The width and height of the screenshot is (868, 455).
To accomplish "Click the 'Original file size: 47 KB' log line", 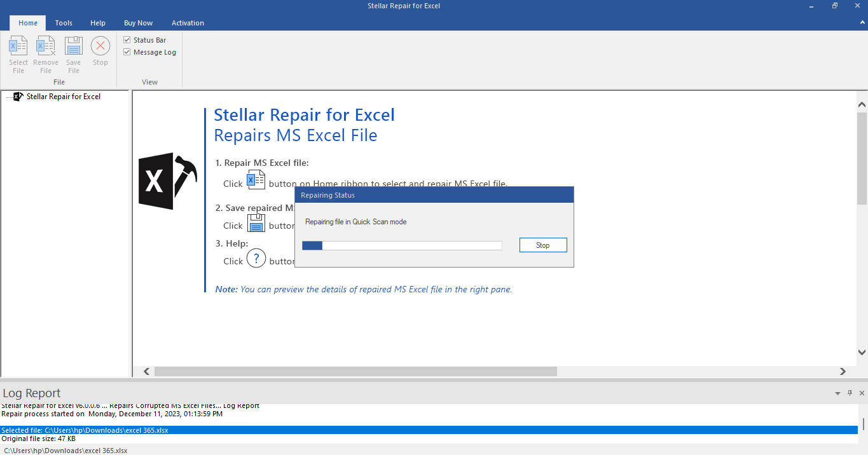I will [x=38, y=438].
